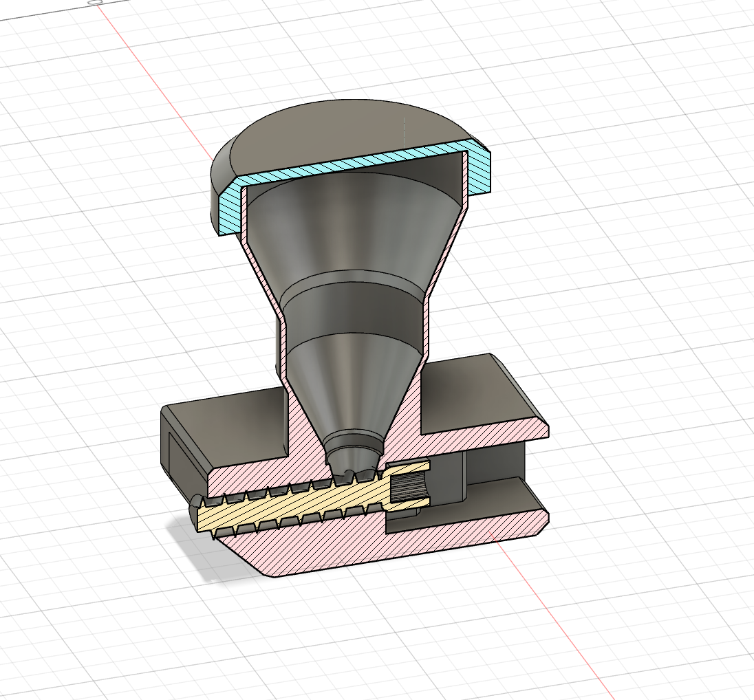
Task: Select the right flat top face of the base
Action: click(476, 393)
